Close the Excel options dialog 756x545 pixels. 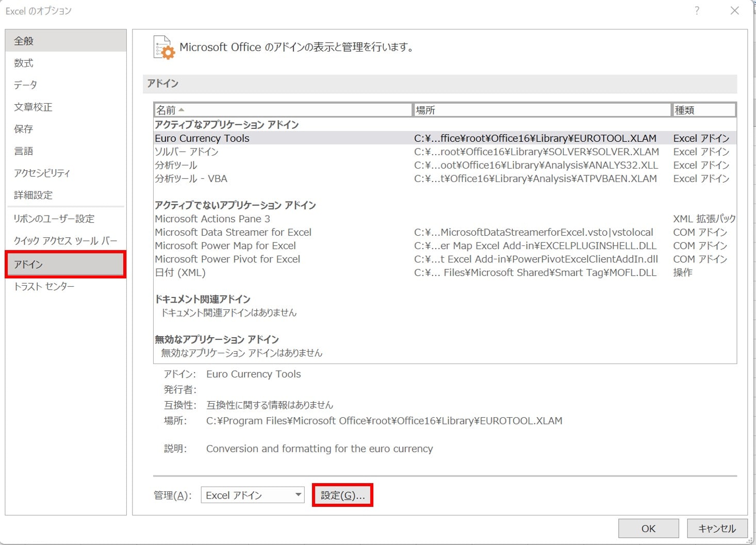tap(735, 11)
